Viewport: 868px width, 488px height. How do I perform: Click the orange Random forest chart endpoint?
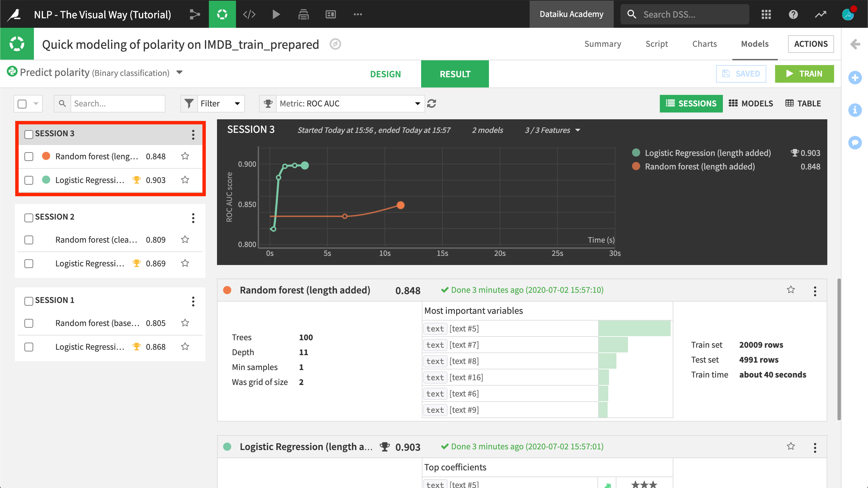(400, 205)
